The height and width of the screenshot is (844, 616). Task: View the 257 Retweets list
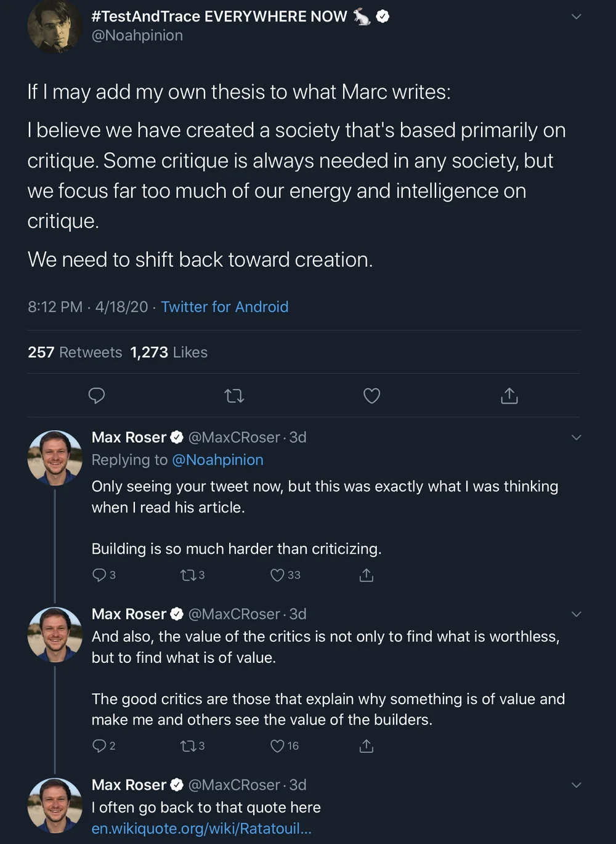coord(75,352)
